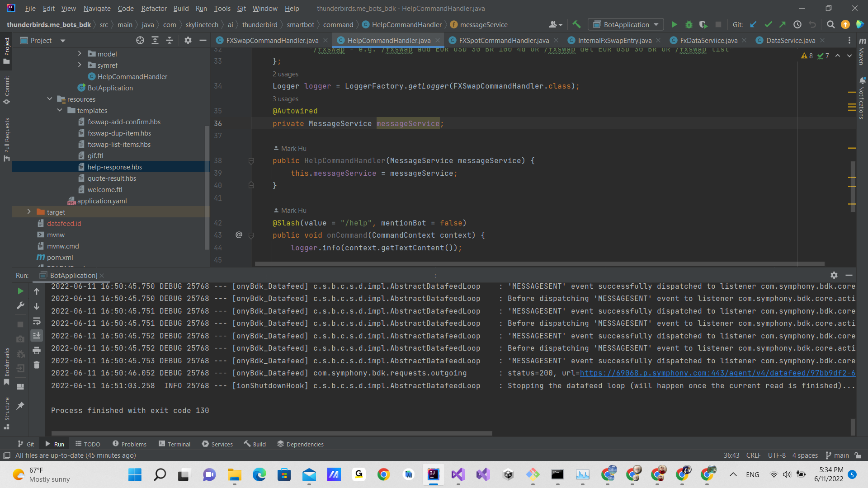Click the green Run button in the toolbar
This screenshot has width=868, height=488.
click(x=674, y=25)
